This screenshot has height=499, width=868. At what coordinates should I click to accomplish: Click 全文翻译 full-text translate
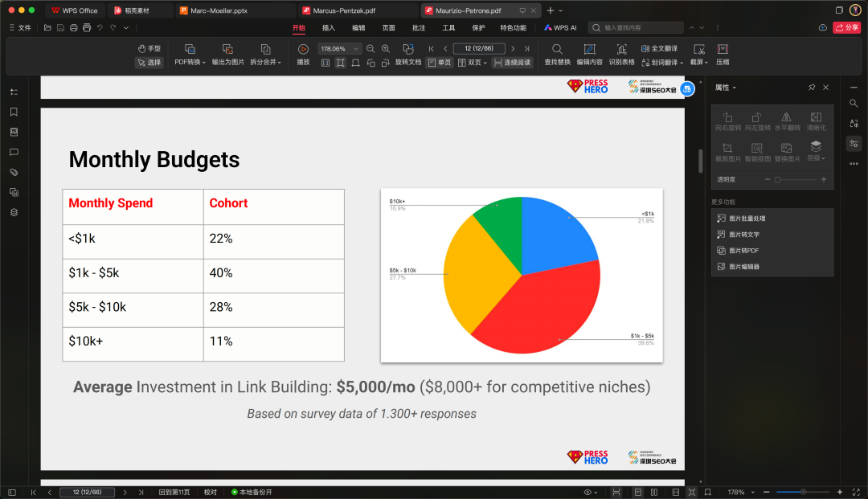coord(659,49)
